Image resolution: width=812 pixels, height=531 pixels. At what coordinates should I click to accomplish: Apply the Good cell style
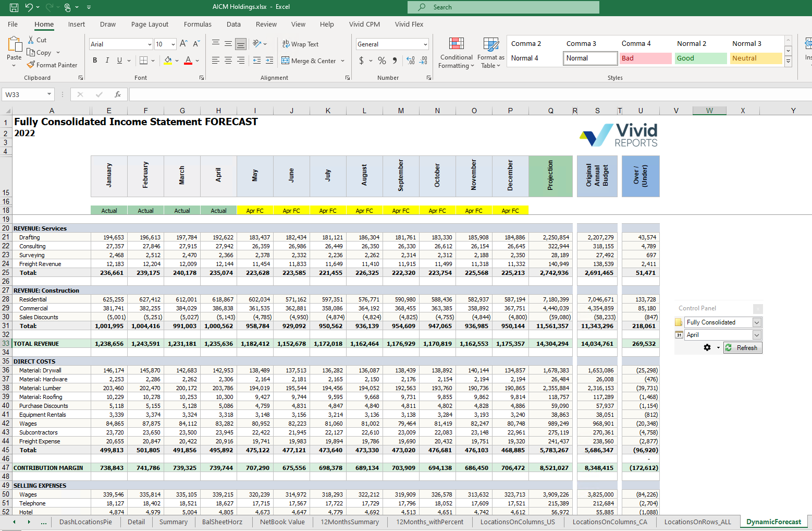coord(700,58)
